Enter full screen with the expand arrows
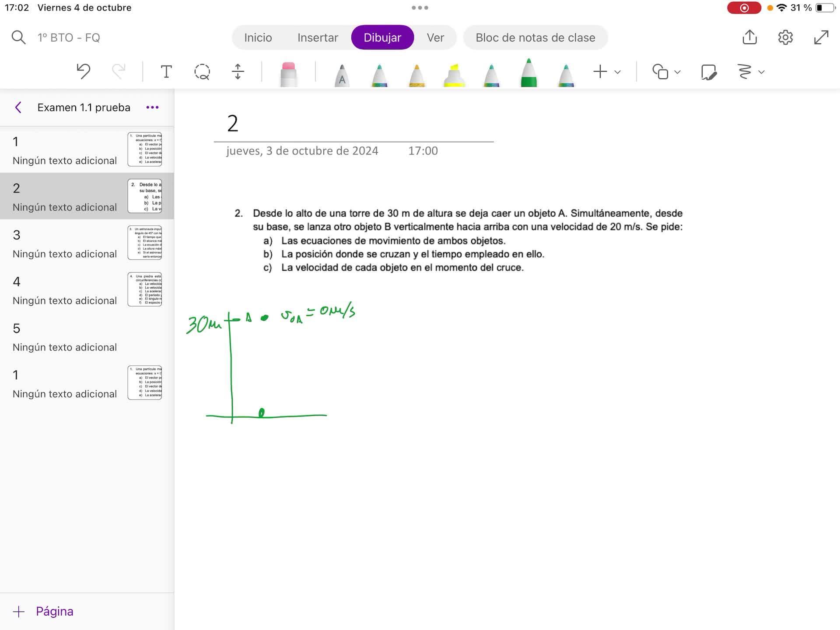 coord(821,37)
